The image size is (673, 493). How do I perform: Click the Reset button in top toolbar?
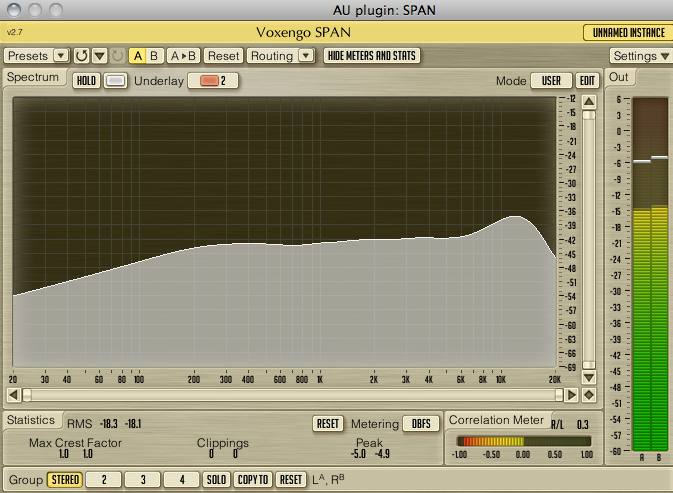(x=223, y=56)
